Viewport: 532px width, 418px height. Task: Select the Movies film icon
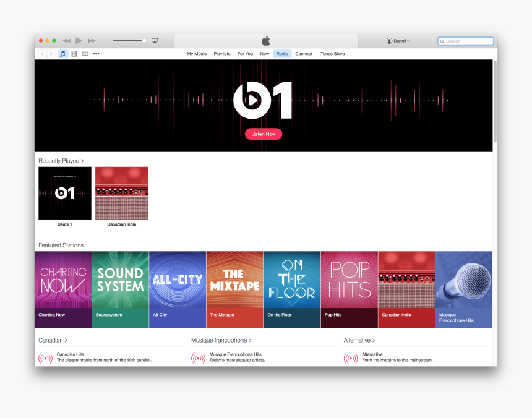[x=74, y=54]
